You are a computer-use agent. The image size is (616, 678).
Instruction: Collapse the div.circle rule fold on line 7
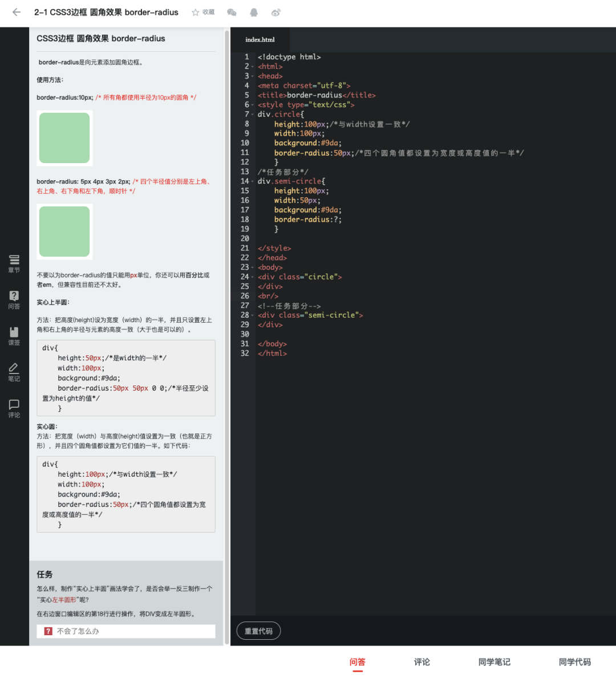[253, 115]
